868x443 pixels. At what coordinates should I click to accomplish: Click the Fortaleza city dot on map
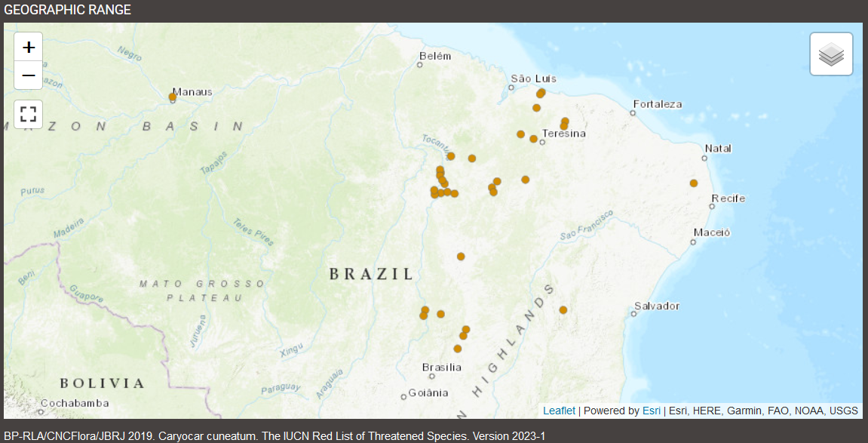click(x=633, y=113)
